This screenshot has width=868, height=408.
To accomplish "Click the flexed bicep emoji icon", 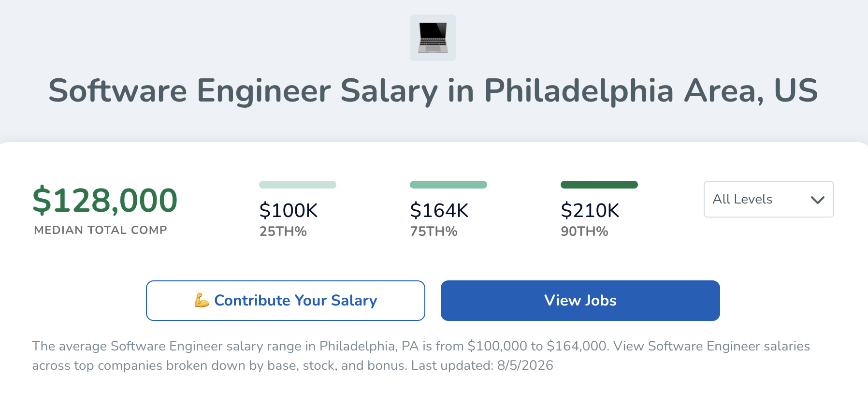I will (202, 300).
